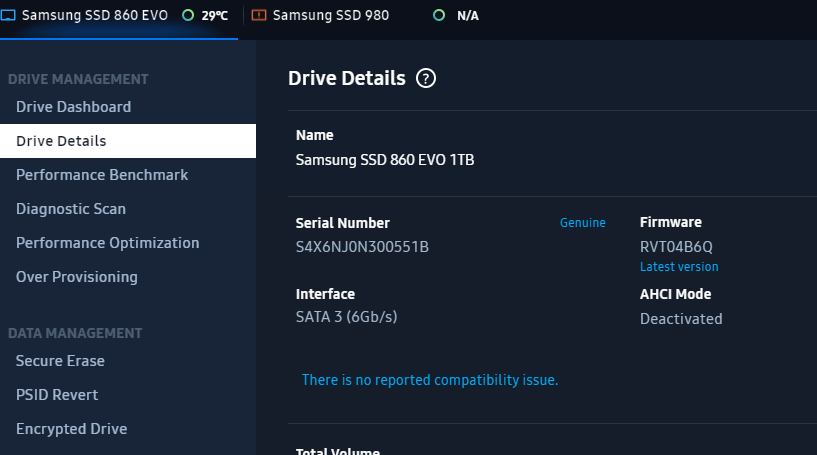
Task: Click the N/A temperature status circle
Action: click(x=439, y=15)
